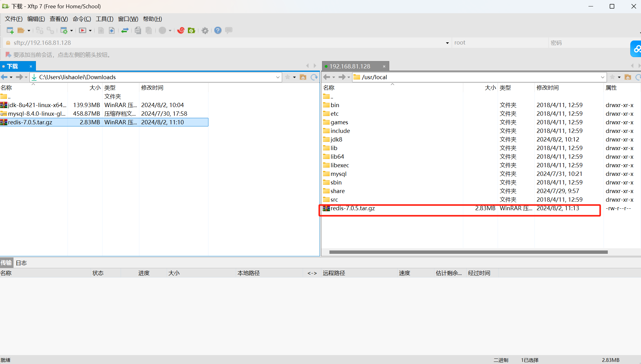Image resolution: width=641 pixels, height=364 pixels.
Task: Launch Xshell with the red swirl icon
Action: (181, 30)
